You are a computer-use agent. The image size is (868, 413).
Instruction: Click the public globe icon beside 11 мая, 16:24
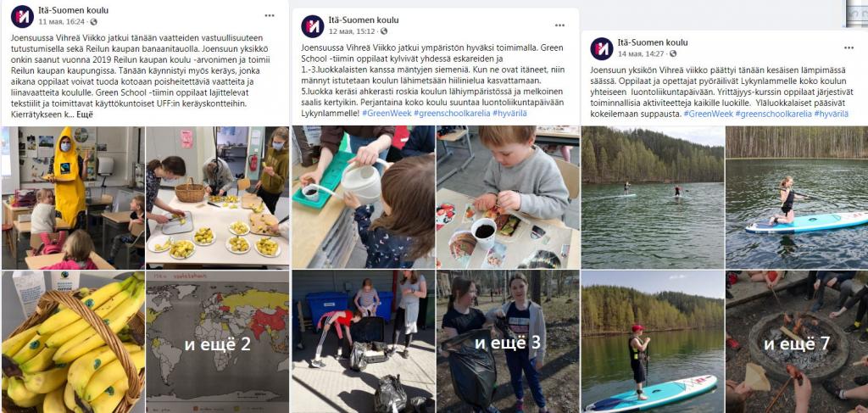(x=93, y=21)
